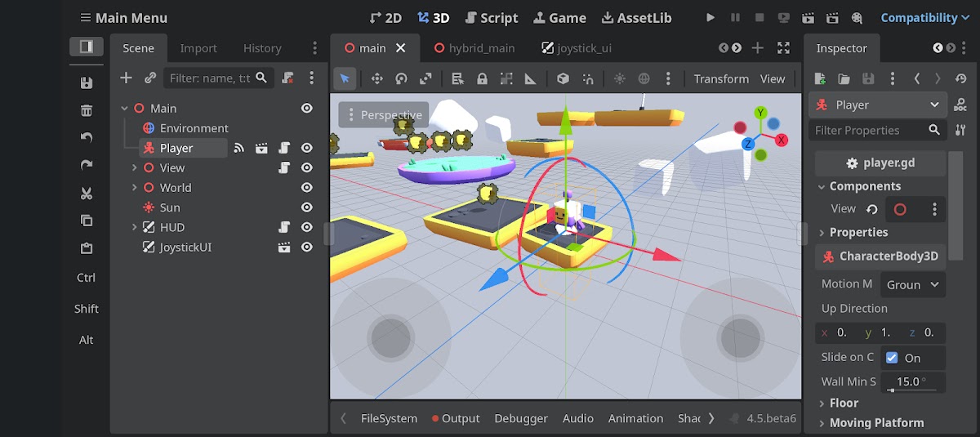Open the Script workspace
This screenshot has width=980, height=437.
[x=491, y=18]
